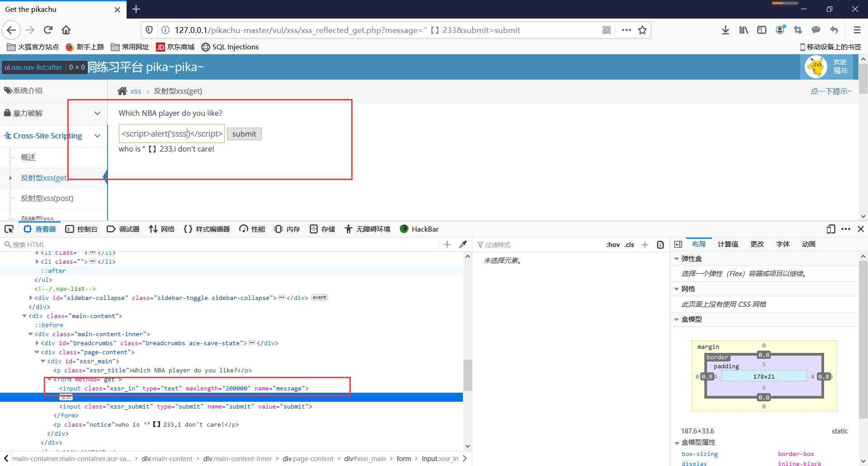The height and width of the screenshot is (466, 868).
Task: Click the submit button on the page
Action: coord(244,134)
